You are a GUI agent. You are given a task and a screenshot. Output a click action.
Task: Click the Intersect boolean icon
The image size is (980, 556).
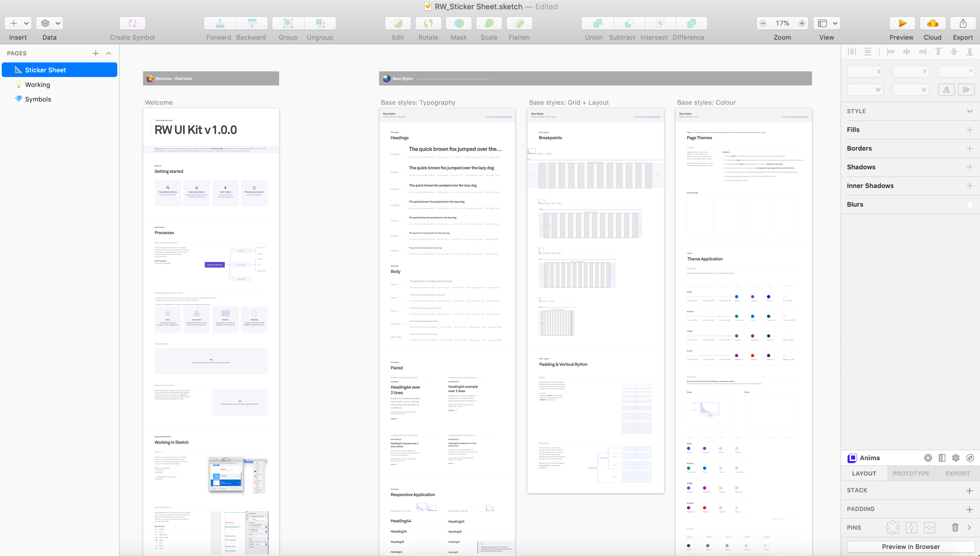(x=660, y=23)
